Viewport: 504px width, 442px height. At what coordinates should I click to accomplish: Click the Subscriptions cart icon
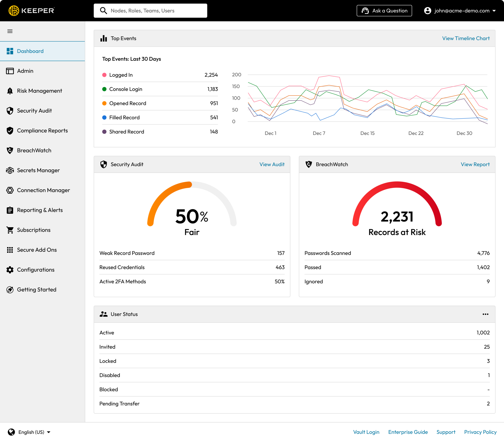click(x=10, y=230)
